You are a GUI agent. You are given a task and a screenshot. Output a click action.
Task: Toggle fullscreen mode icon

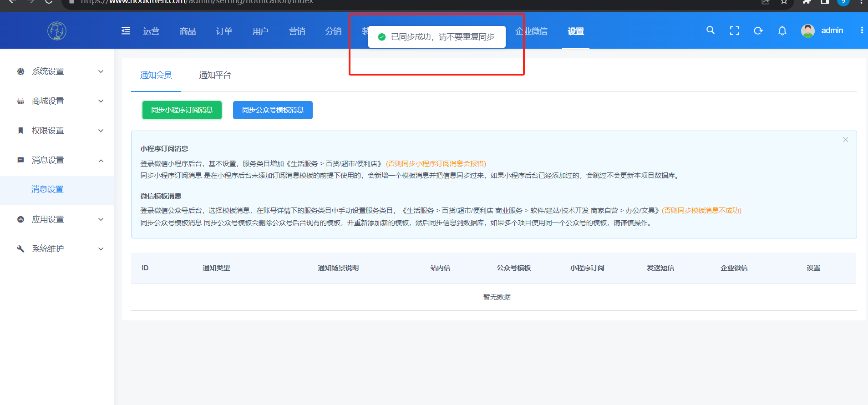(x=734, y=30)
